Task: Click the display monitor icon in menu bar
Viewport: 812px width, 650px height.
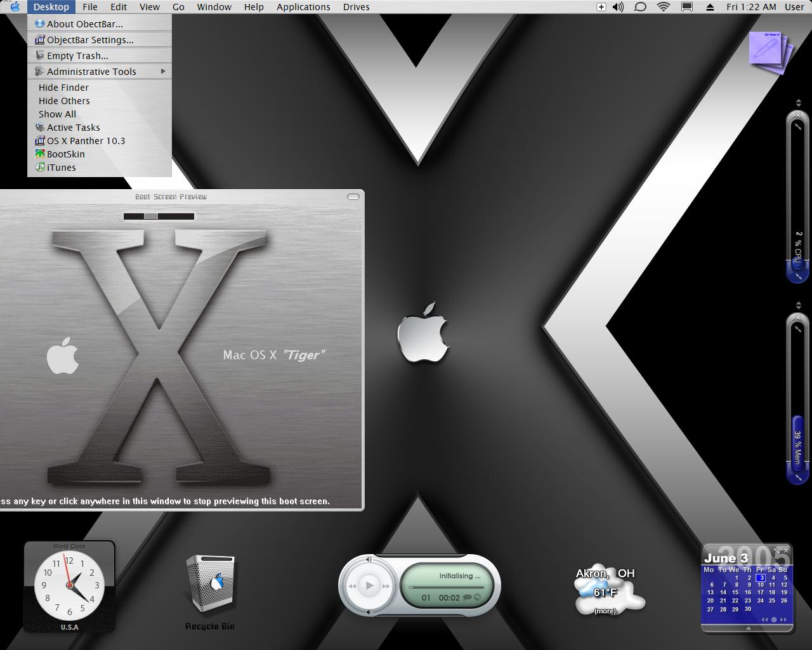Action: [687, 7]
